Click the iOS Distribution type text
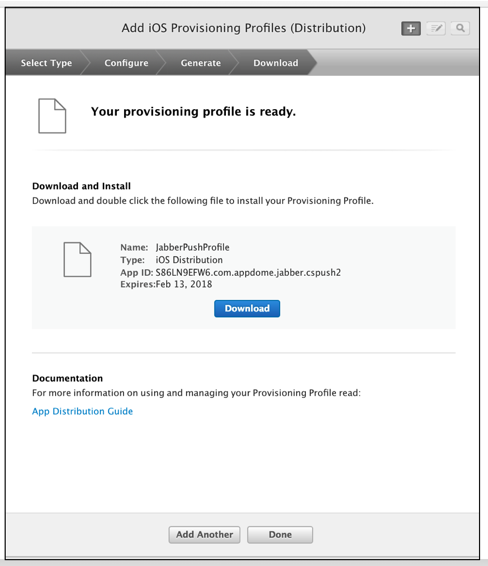 pyautogui.click(x=189, y=260)
